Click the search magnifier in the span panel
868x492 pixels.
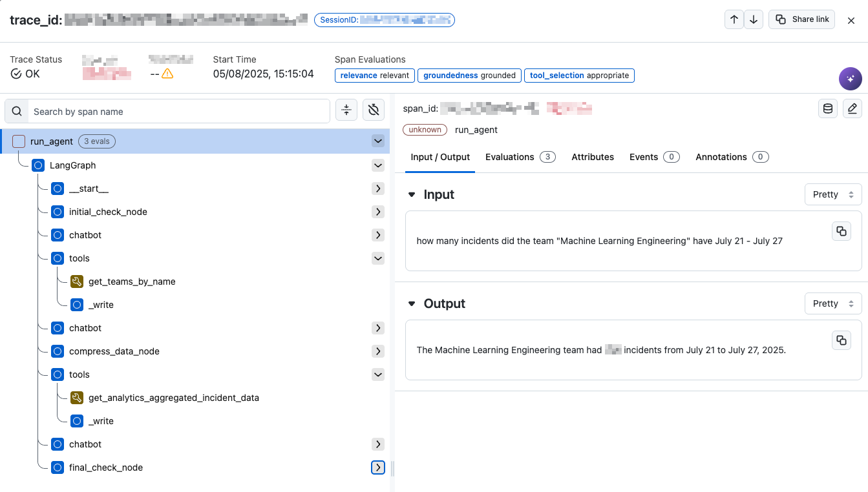click(16, 110)
